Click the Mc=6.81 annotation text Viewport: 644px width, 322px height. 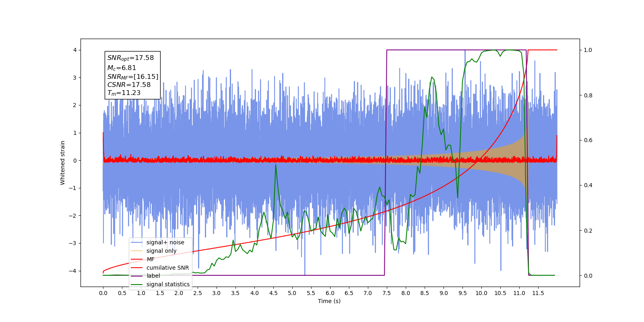tap(122, 68)
